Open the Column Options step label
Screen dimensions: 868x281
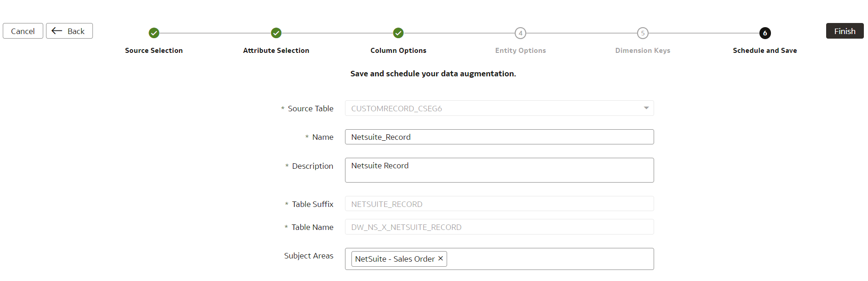point(398,51)
